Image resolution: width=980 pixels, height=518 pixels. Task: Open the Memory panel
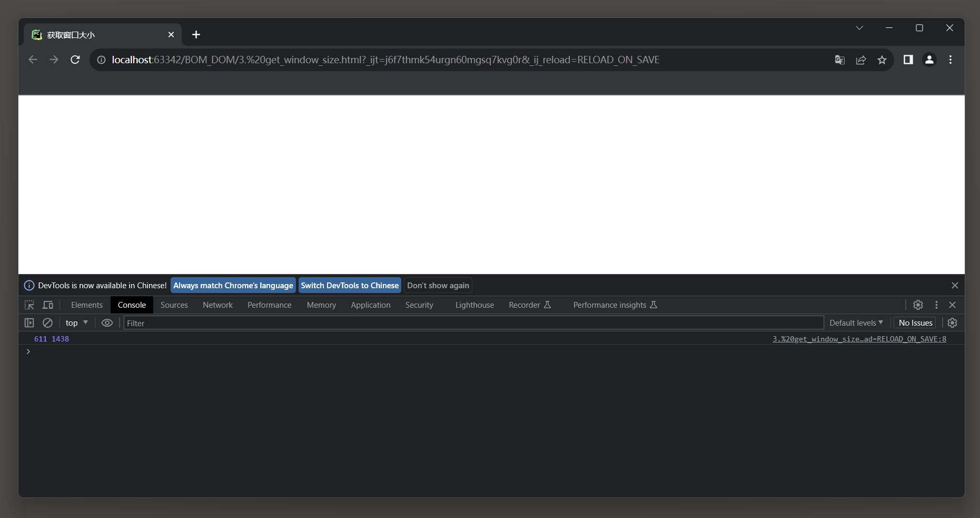[x=321, y=305]
